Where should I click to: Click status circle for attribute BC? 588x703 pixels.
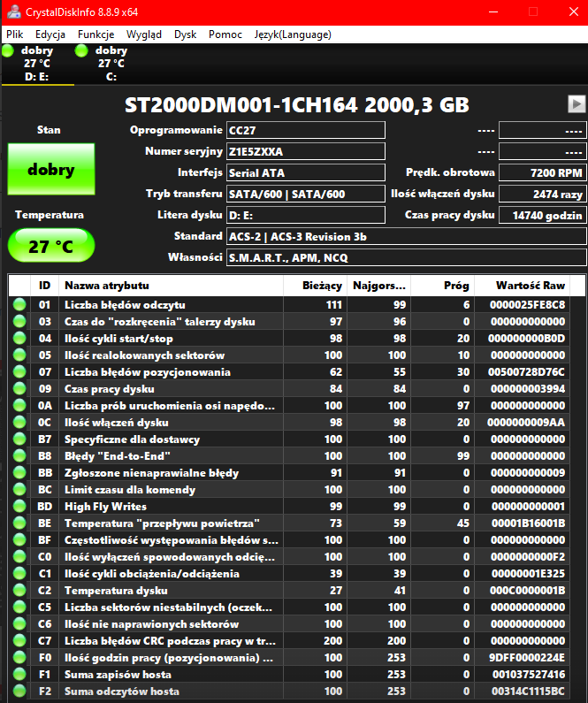tap(19, 490)
